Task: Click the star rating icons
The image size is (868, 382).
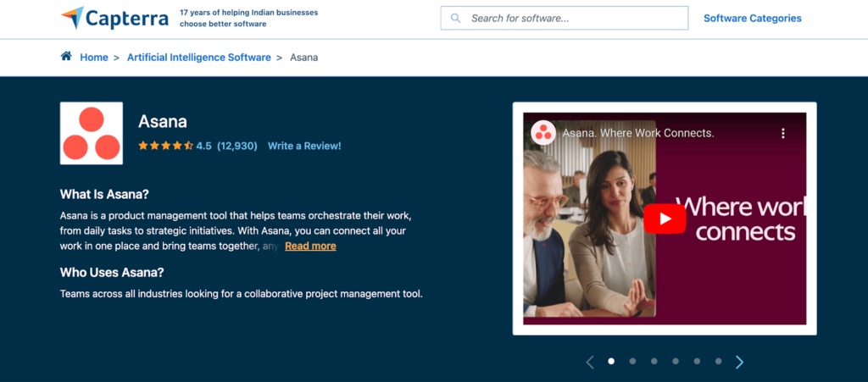Action: coord(165,146)
